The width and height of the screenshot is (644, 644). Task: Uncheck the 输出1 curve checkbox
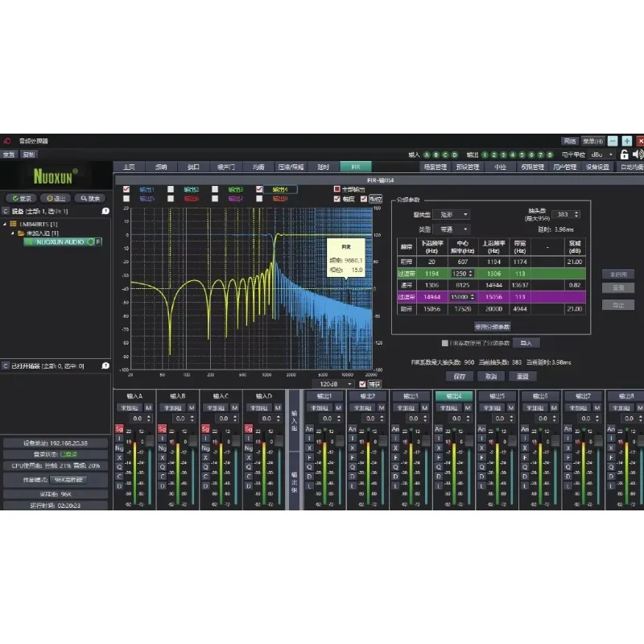tap(126, 189)
